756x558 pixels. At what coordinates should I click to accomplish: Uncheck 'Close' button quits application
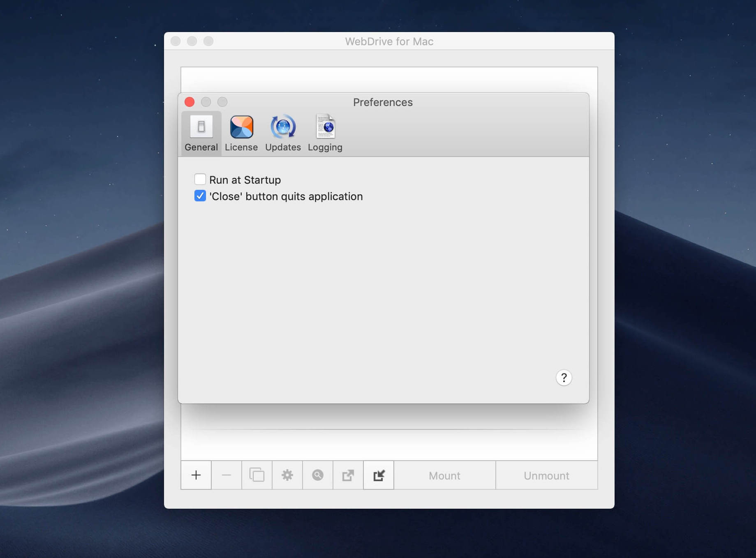coord(200,196)
